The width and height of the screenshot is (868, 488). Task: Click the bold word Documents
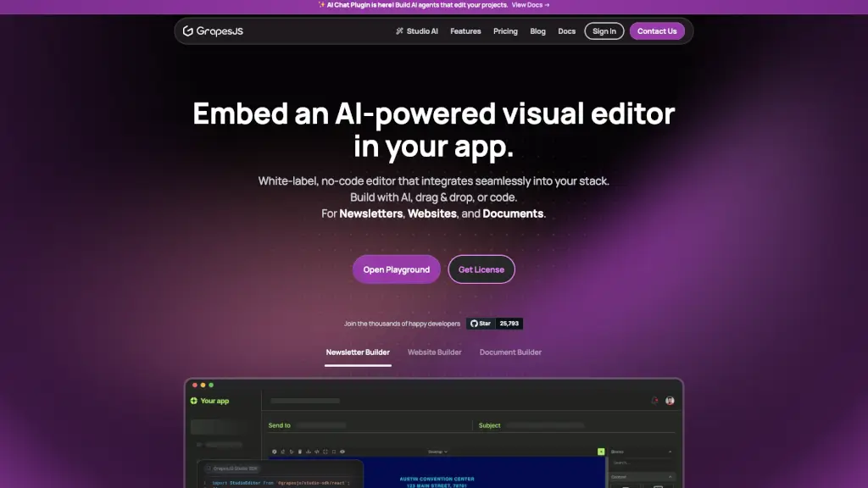tap(513, 213)
